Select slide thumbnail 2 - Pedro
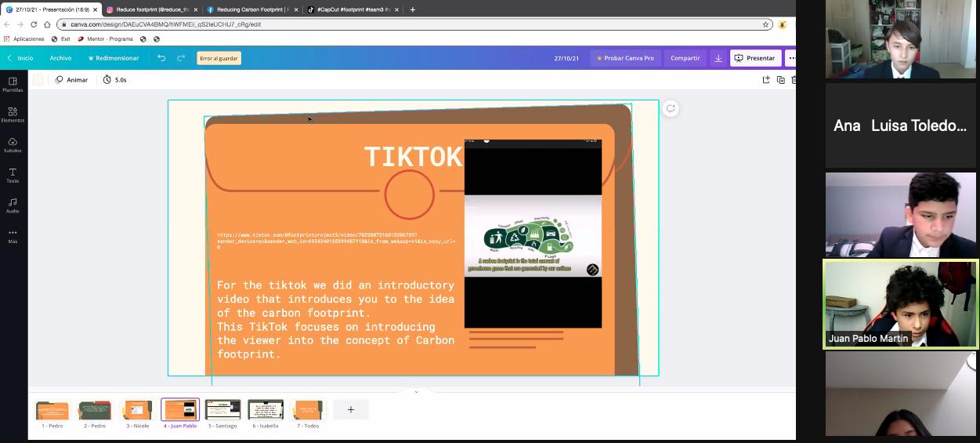 [x=95, y=410]
